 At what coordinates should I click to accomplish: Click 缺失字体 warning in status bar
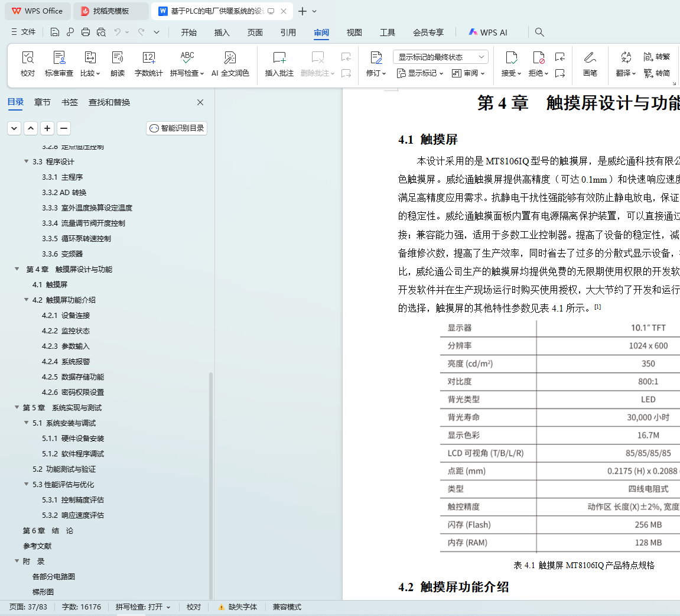pyautogui.click(x=237, y=607)
